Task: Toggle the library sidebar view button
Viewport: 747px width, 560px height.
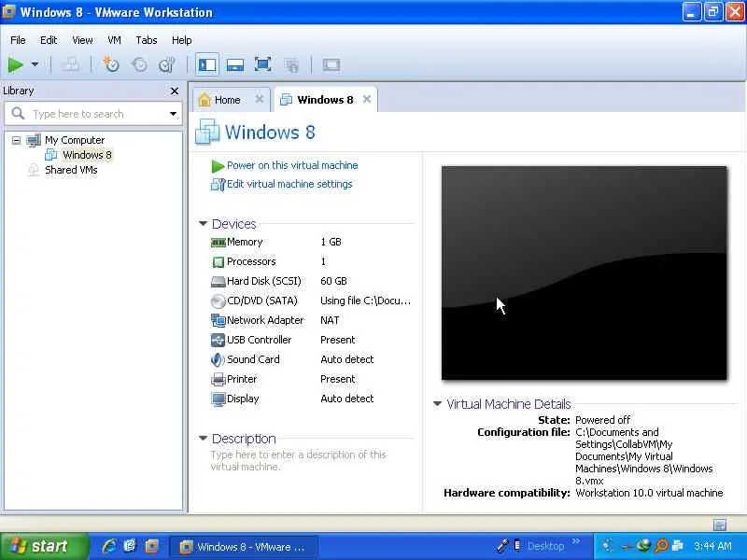Action: click(x=207, y=64)
